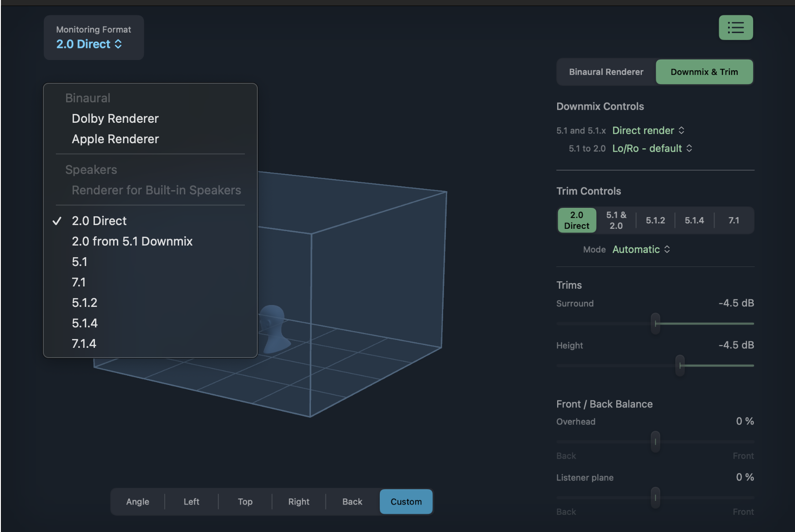Enable the 5.1.4 trim segment
The height and width of the screenshot is (532, 795).
[694, 220]
